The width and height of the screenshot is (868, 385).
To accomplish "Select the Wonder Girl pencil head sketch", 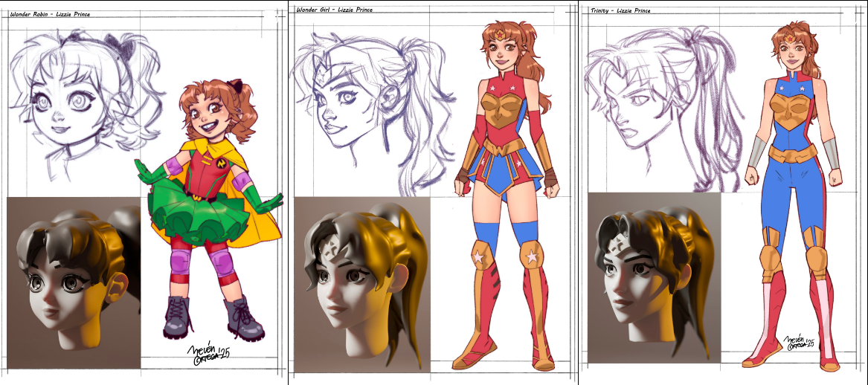I will (372, 114).
